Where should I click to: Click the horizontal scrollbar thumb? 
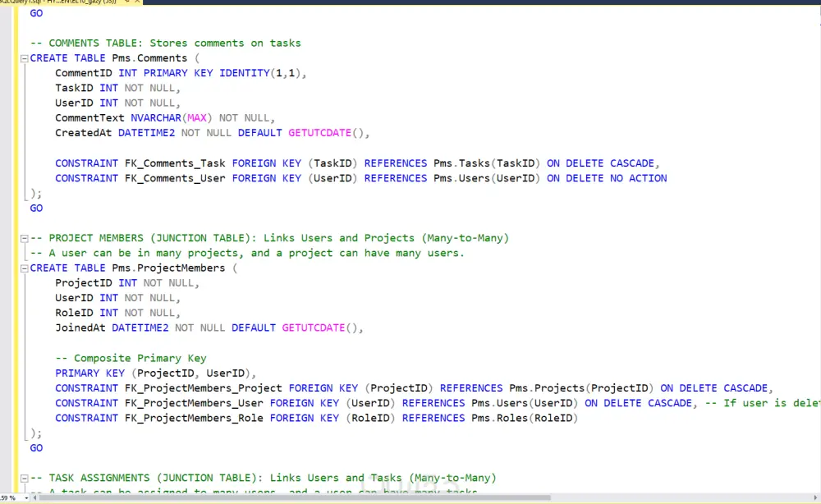coord(295,498)
